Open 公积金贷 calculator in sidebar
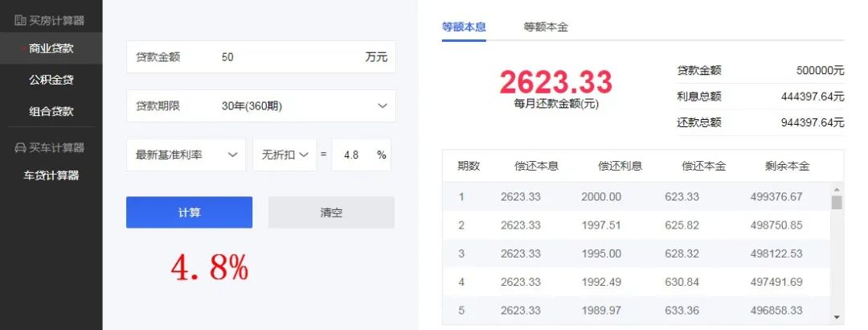 [51, 80]
